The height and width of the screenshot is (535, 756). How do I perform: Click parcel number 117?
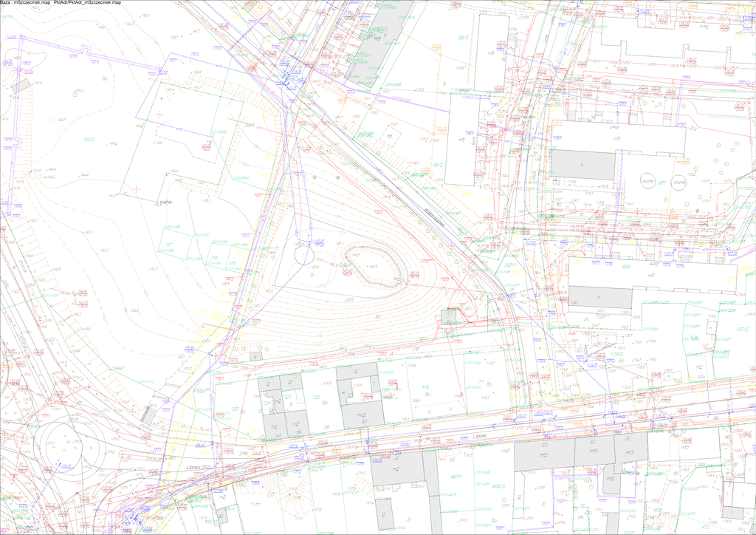click(x=168, y=245)
